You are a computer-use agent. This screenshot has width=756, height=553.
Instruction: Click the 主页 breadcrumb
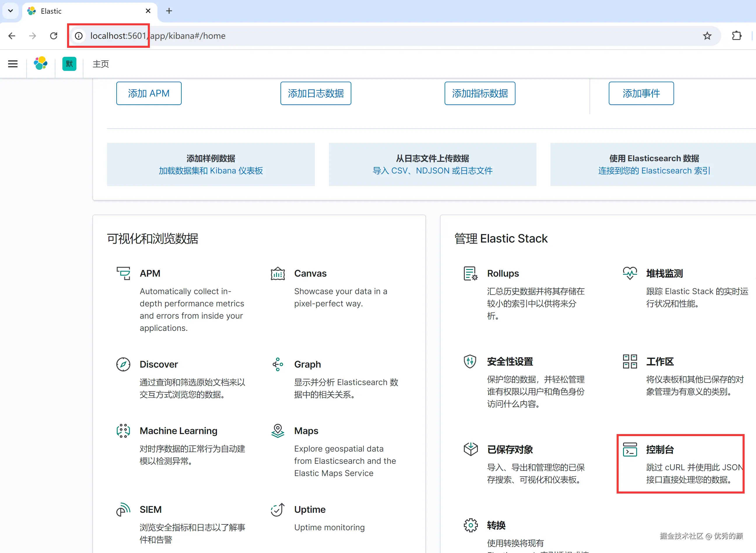[x=101, y=64]
